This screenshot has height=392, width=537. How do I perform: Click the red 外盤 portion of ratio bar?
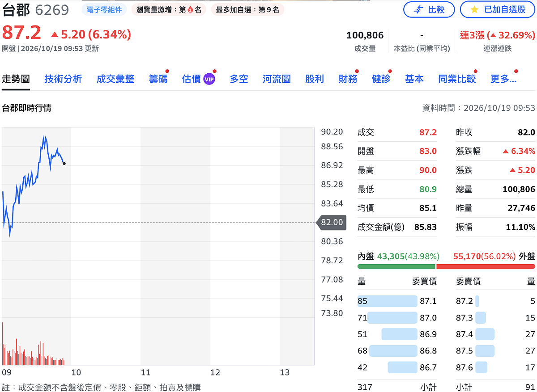tap(486, 266)
